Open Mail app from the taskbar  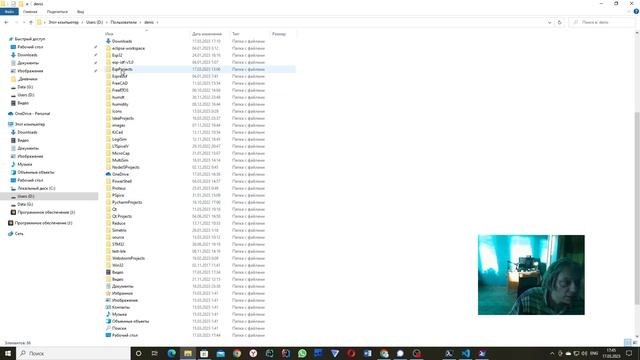point(220,353)
